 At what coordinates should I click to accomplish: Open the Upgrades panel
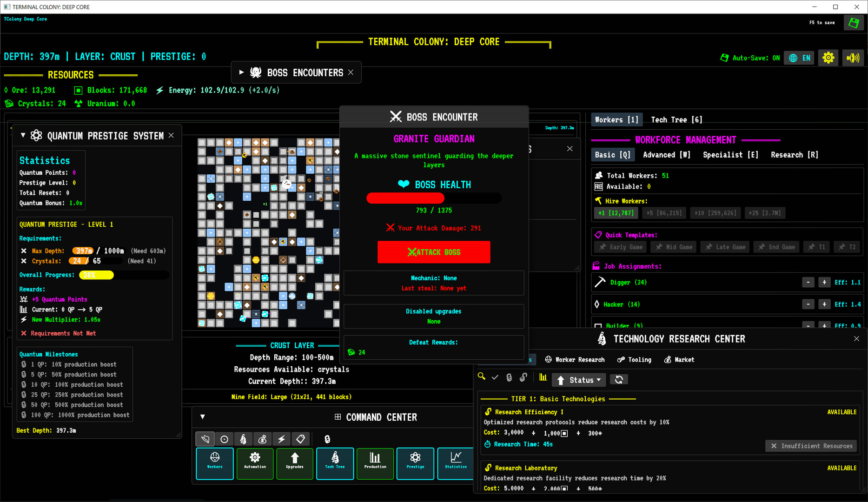point(294,463)
